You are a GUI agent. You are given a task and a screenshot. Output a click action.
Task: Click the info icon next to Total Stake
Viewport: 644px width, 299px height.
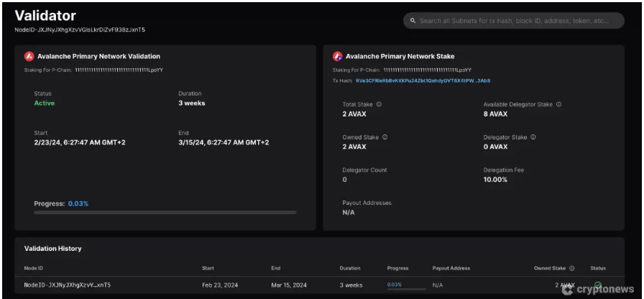click(379, 104)
